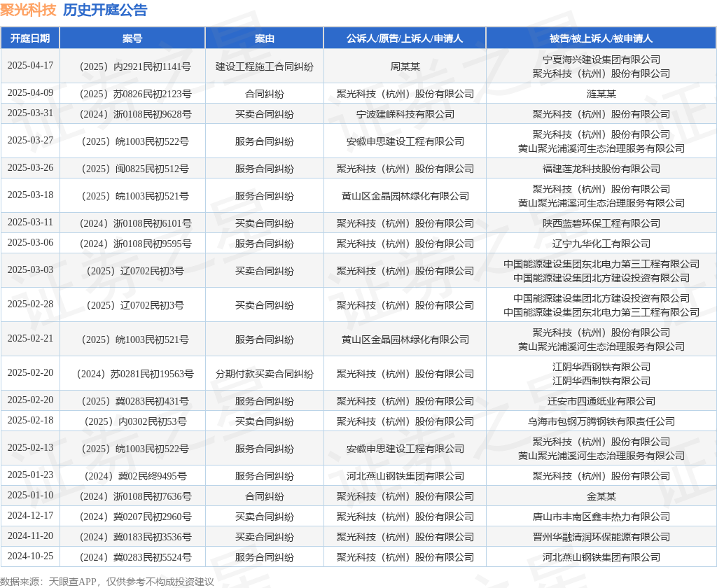Click the 分期付款买卖合同纠纷 cell

[264, 374]
